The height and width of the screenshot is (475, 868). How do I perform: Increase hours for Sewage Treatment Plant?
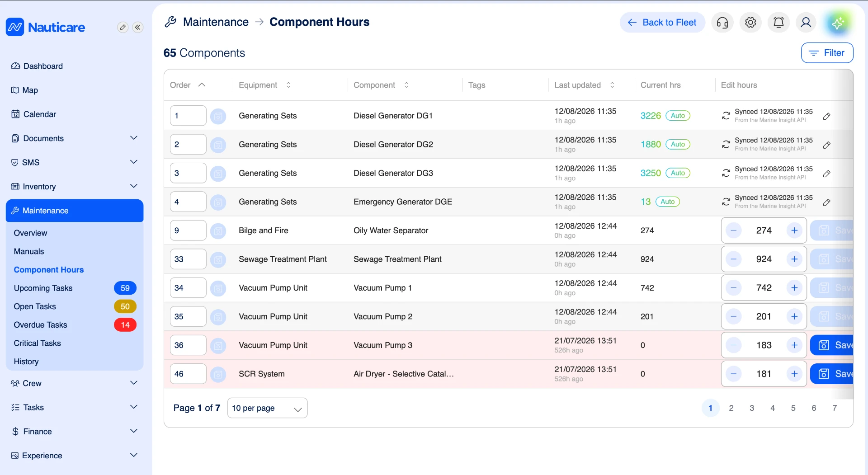[794, 259]
